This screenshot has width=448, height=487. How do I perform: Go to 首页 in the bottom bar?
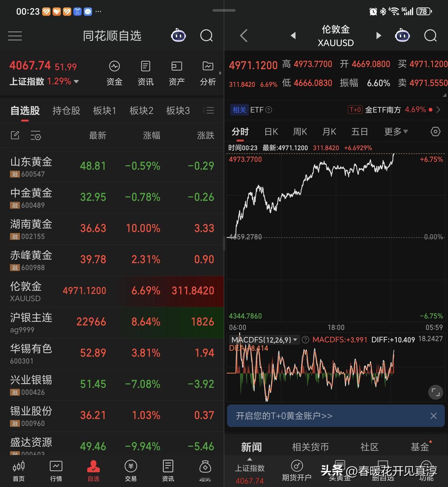coord(19,471)
